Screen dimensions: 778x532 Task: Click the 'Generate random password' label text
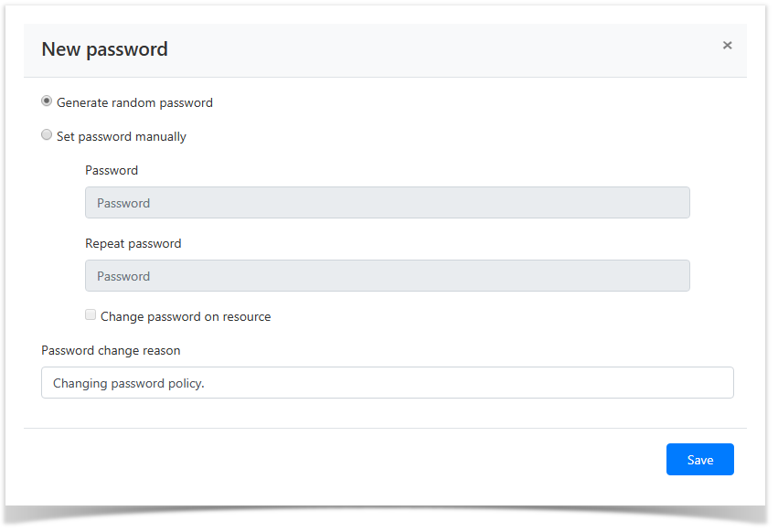[134, 103]
